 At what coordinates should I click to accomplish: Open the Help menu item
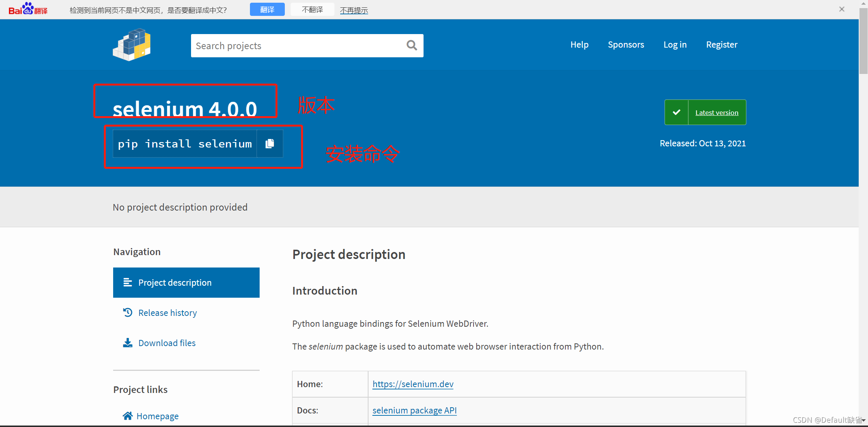pyautogui.click(x=579, y=45)
